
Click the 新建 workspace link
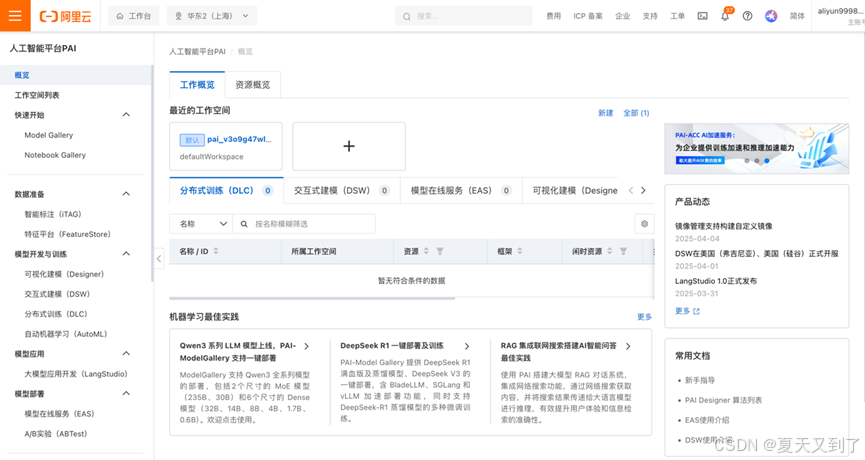click(606, 113)
